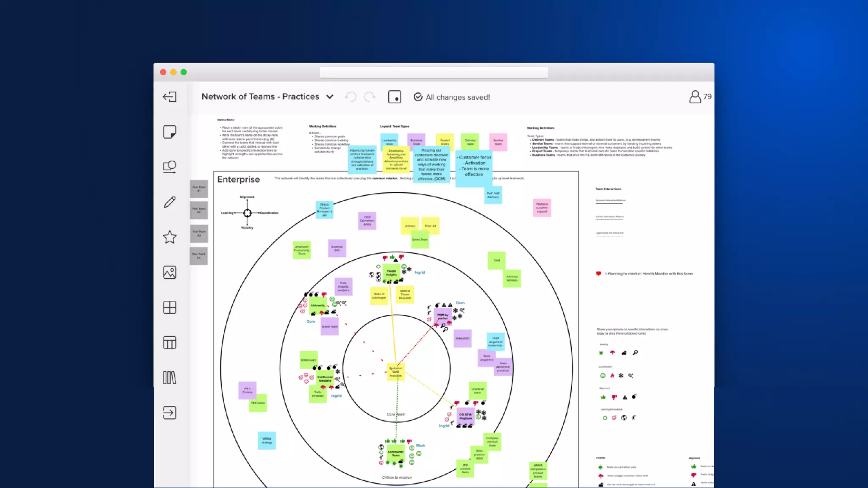868x488 pixels.
Task: Click the pink Service Team legend swatch
Action: (498, 142)
